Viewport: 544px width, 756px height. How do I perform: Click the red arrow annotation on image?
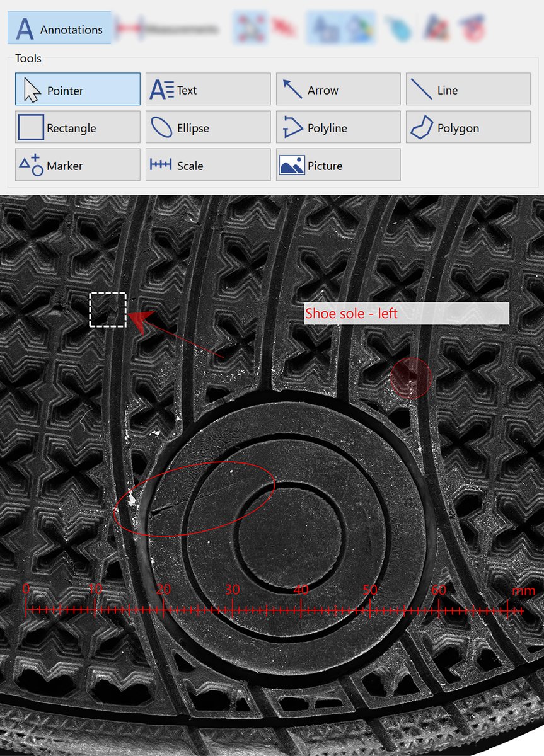(x=180, y=336)
